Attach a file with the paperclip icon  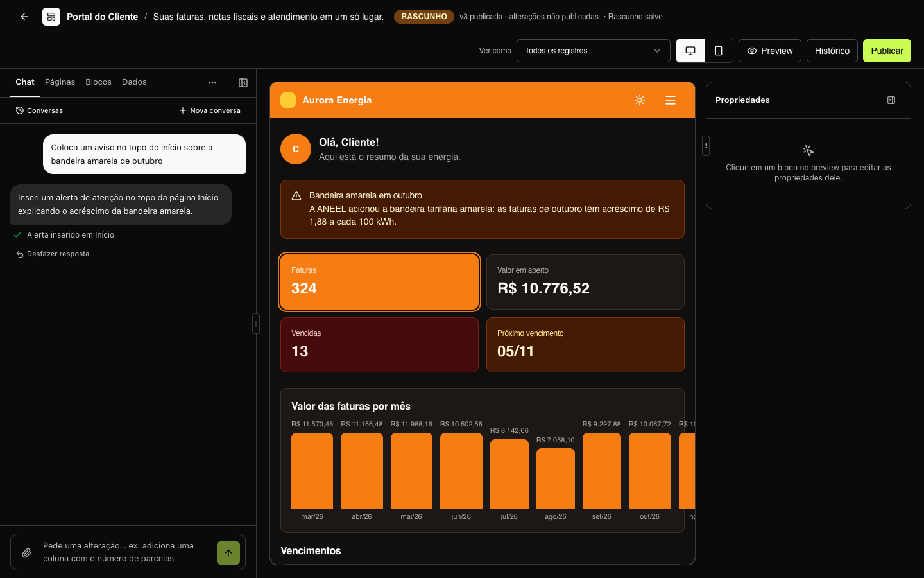(26, 552)
